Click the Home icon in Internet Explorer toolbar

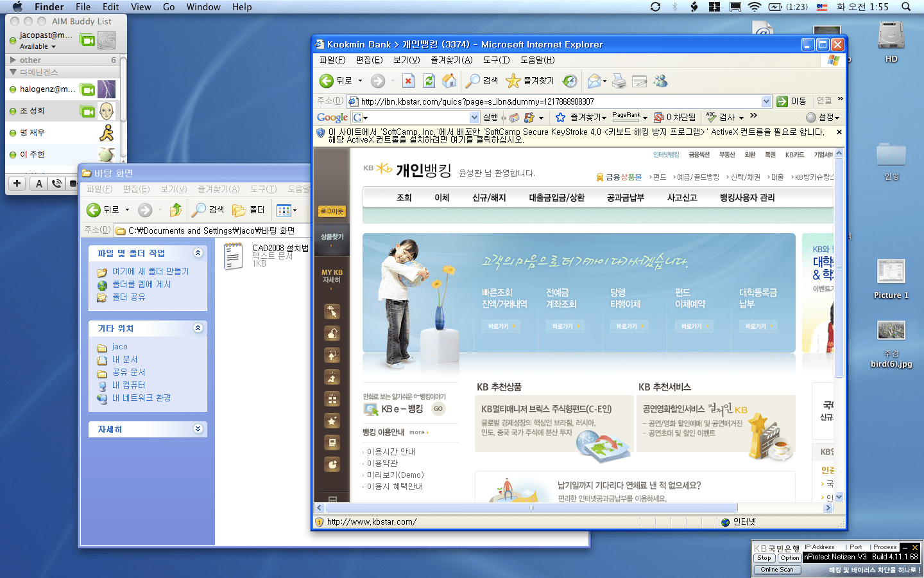(449, 80)
